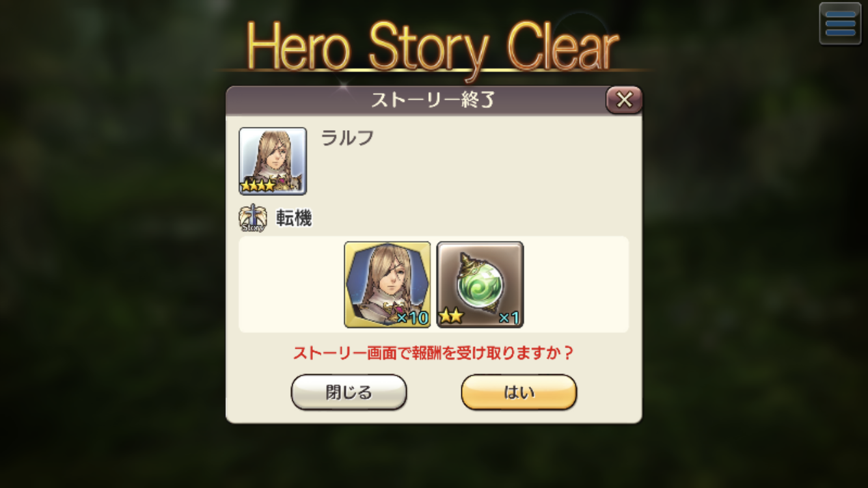The height and width of the screenshot is (488, 868).
Task: Open the hamburger menu icon
Action: [840, 23]
